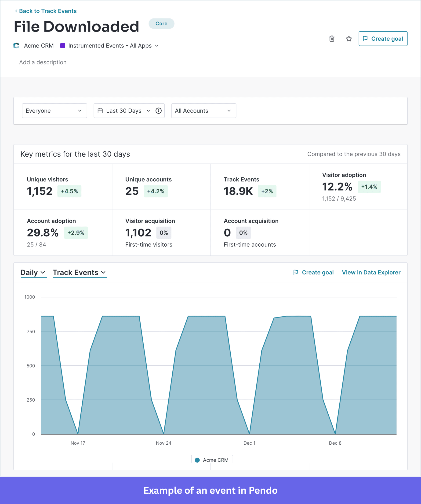
Task: Click the Visitor adoption value 12.2%
Action: [x=337, y=187]
